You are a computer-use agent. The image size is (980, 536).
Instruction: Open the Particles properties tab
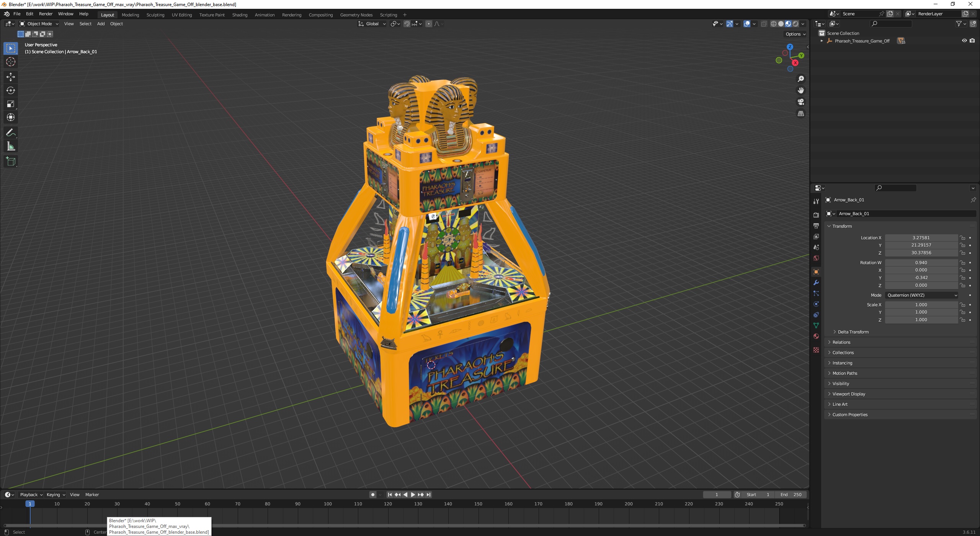coord(816,293)
